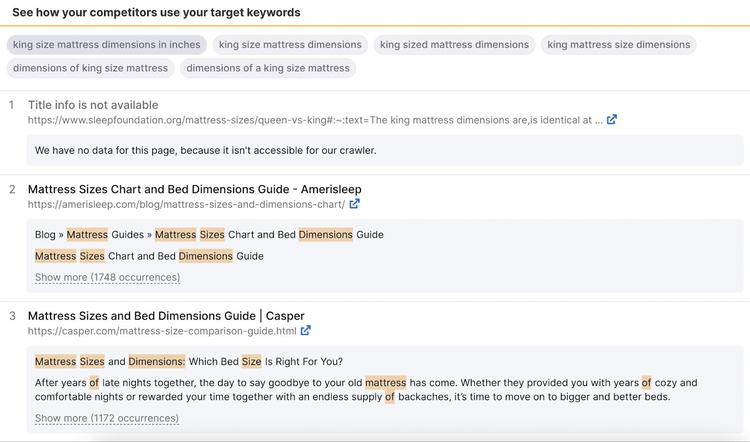The height and width of the screenshot is (442, 750).
Task: Click rank number 2 beside Amerisleep result
Action: coord(12,189)
